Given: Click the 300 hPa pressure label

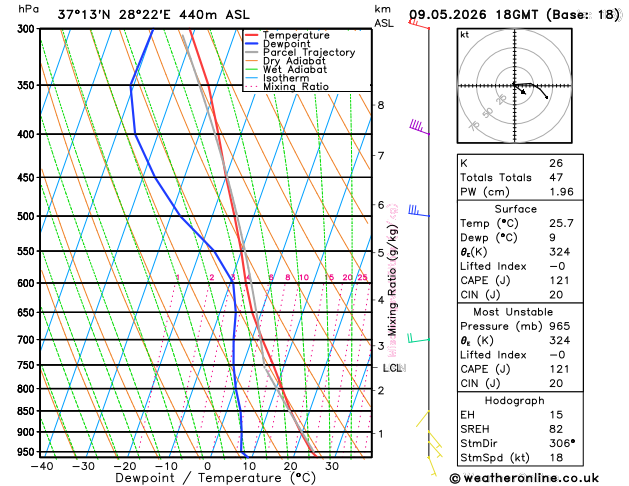Looking at the screenshot, I should tap(28, 29).
